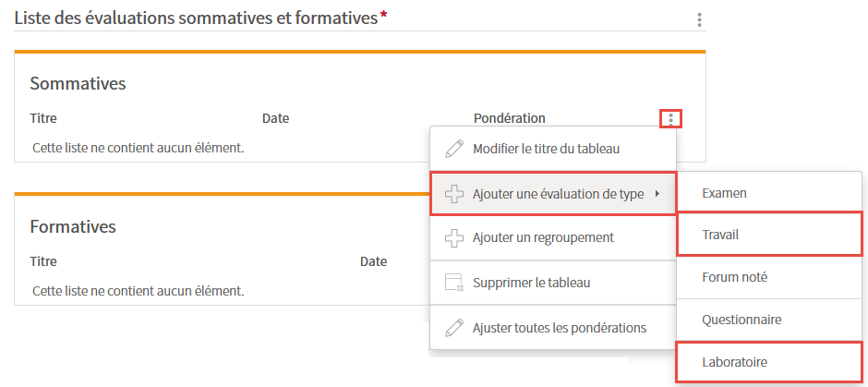Open the Sommatives table three-dot menu

671,118
